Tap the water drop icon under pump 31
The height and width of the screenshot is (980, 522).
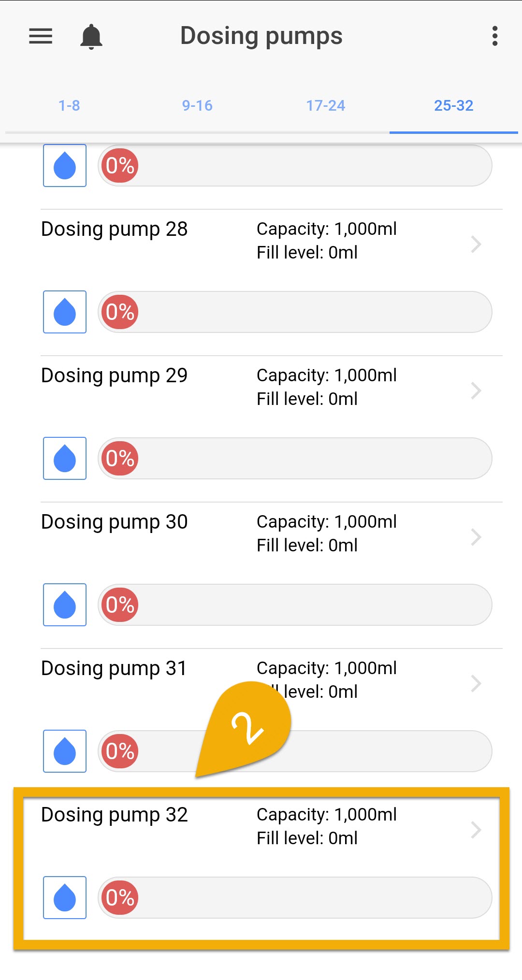[65, 751]
